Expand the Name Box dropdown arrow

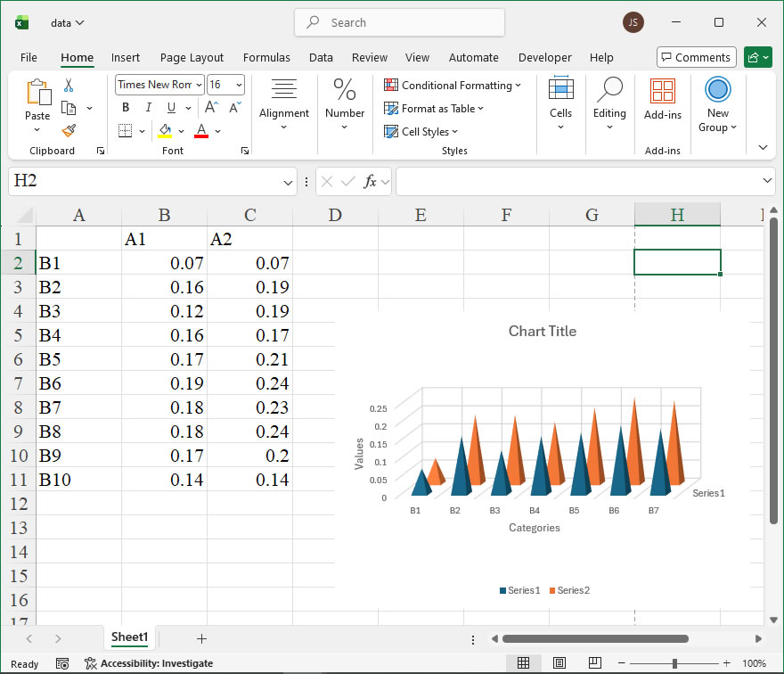[288, 182]
